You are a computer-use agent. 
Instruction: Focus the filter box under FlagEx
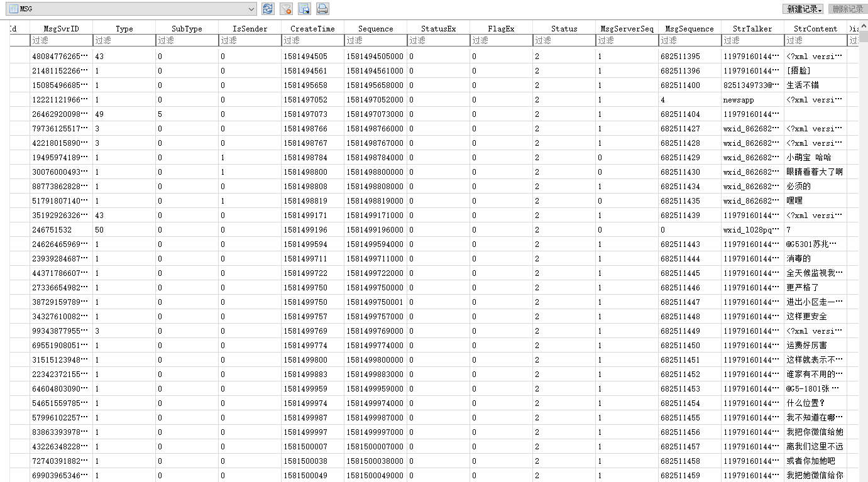point(502,40)
